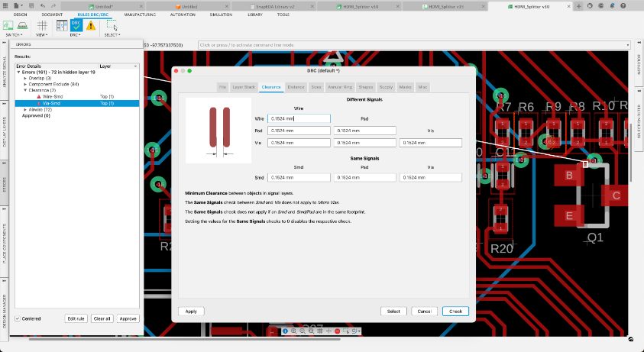Click the Wire clearance input field

pos(299,119)
